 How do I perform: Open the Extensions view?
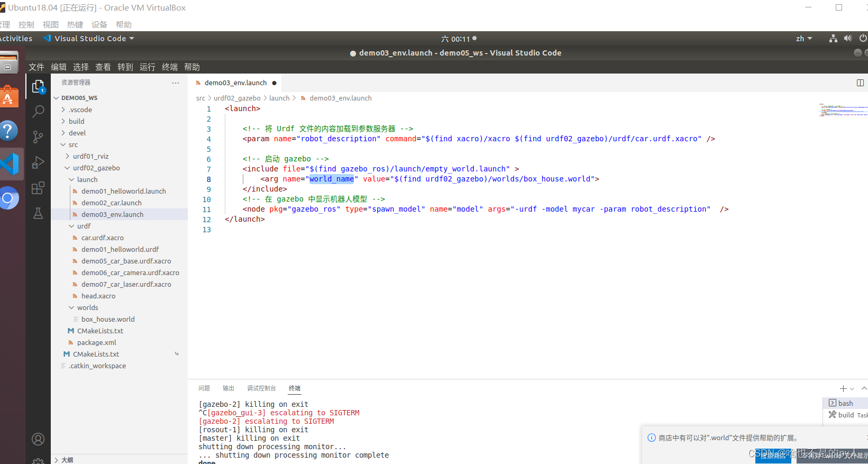point(38,188)
